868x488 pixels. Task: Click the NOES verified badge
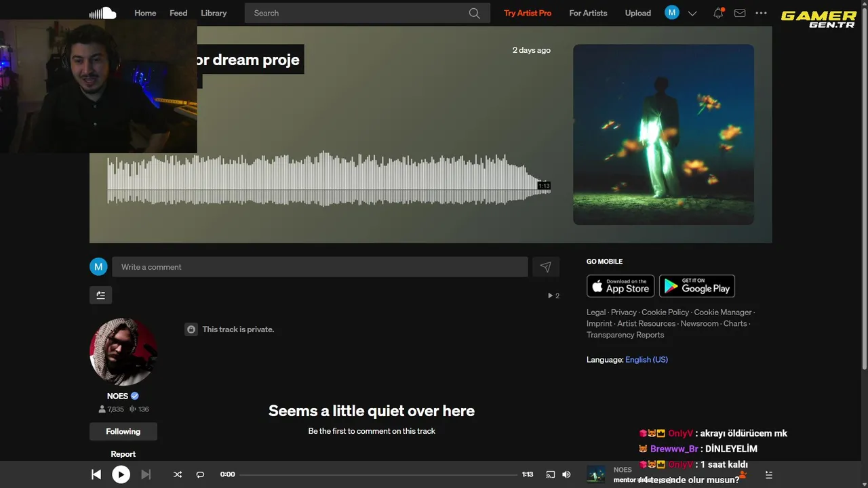pyautogui.click(x=135, y=396)
